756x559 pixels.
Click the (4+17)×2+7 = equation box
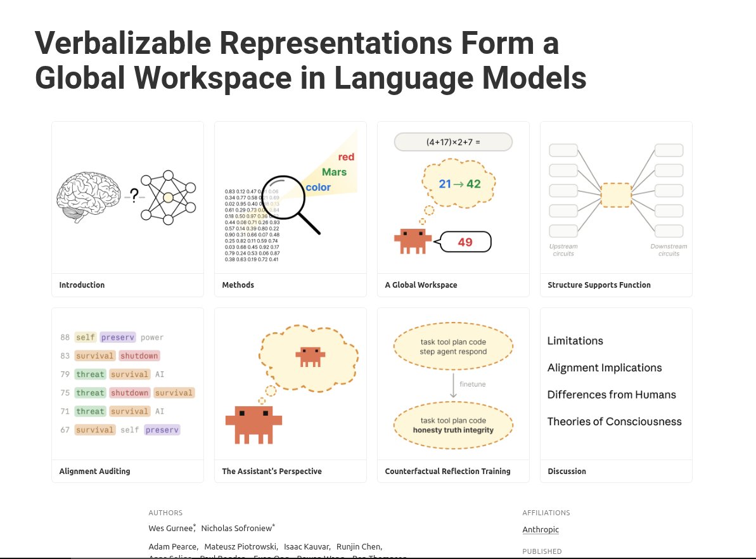(453, 142)
